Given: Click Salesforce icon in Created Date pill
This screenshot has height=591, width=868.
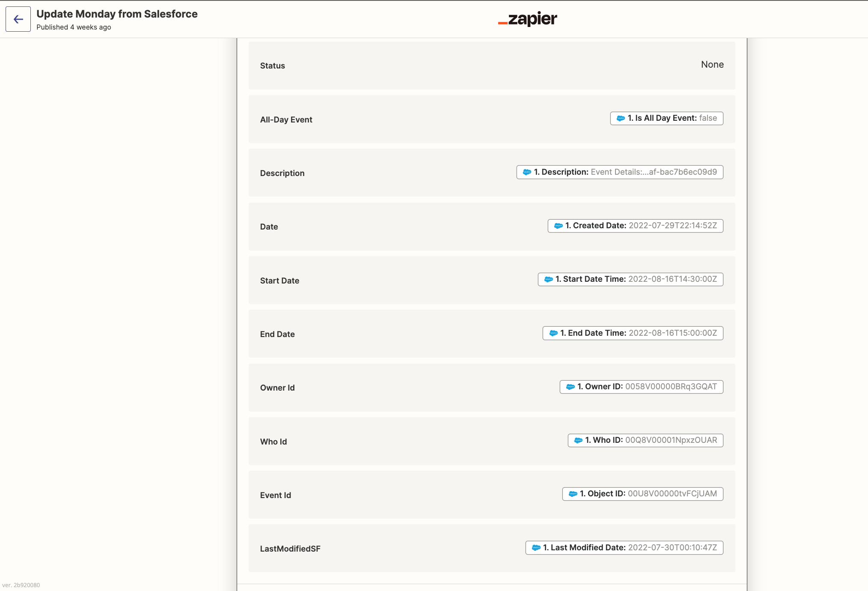Looking at the screenshot, I should 558,226.
